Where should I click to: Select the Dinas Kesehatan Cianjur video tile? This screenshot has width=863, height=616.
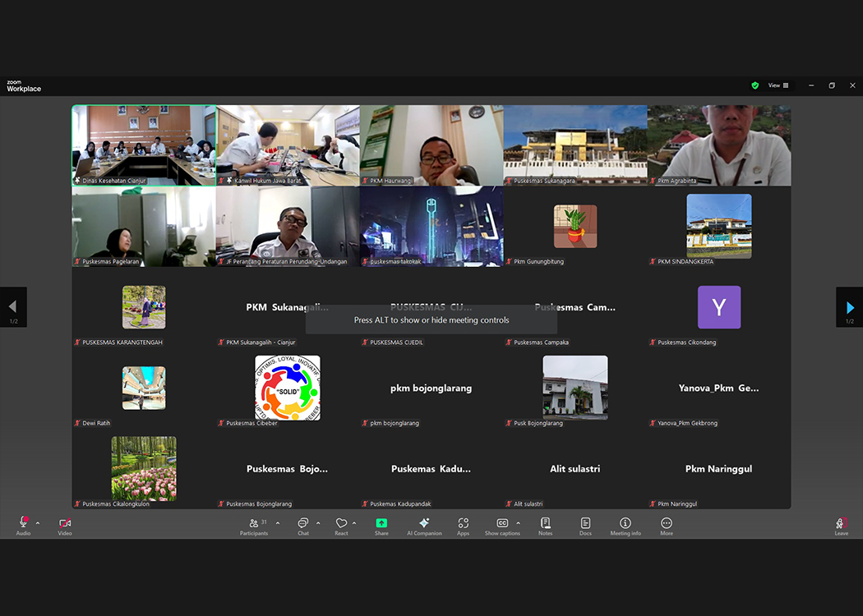pos(144,145)
